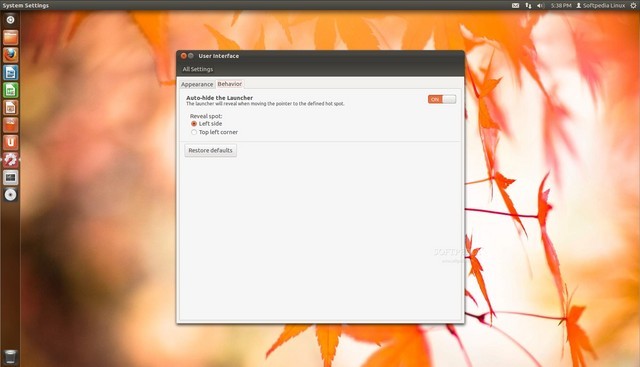
Task: Open the Dash home launcher icon
Action: [x=10, y=20]
